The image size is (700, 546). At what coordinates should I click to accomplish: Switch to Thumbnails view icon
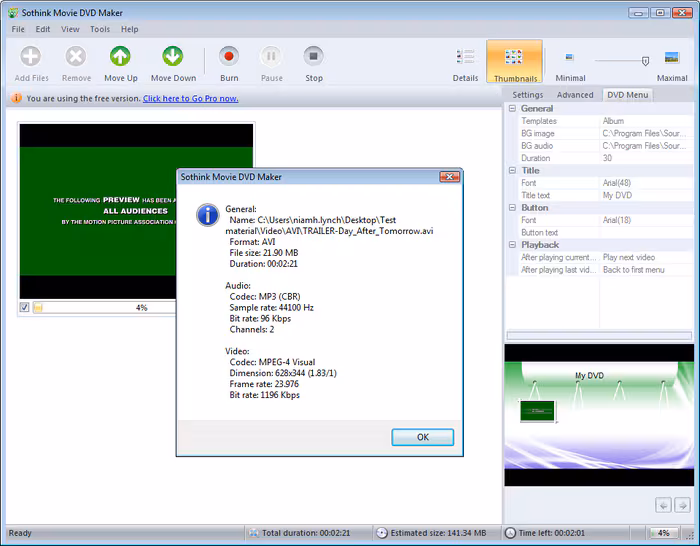pyautogui.click(x=514, y=57)
